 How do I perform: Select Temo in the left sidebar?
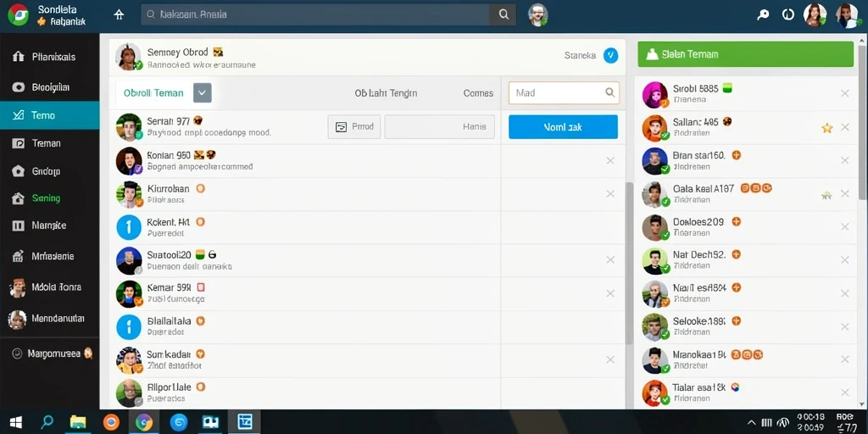point(50,115)
